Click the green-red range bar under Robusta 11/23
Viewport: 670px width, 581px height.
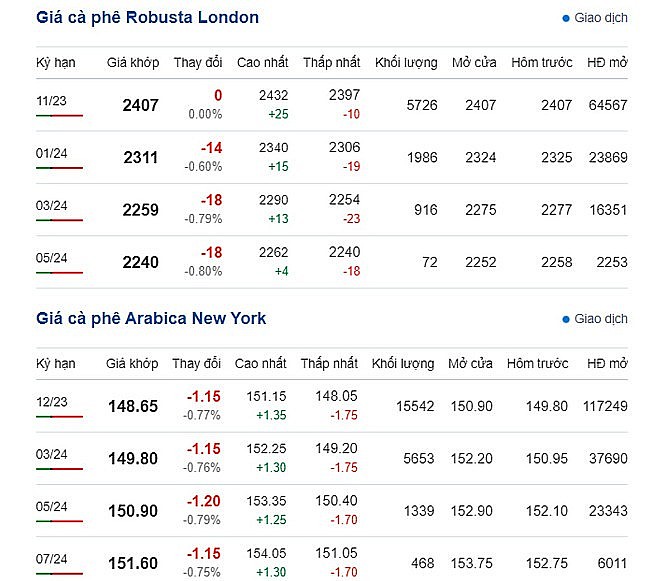click(x=59, y=116)
